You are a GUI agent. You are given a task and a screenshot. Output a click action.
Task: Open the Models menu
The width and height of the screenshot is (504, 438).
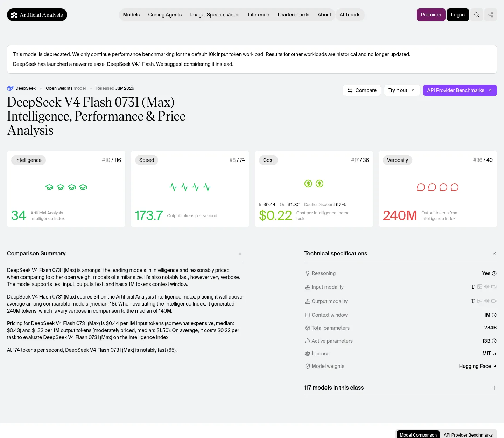pyautogui.click(x=131, y=15)
